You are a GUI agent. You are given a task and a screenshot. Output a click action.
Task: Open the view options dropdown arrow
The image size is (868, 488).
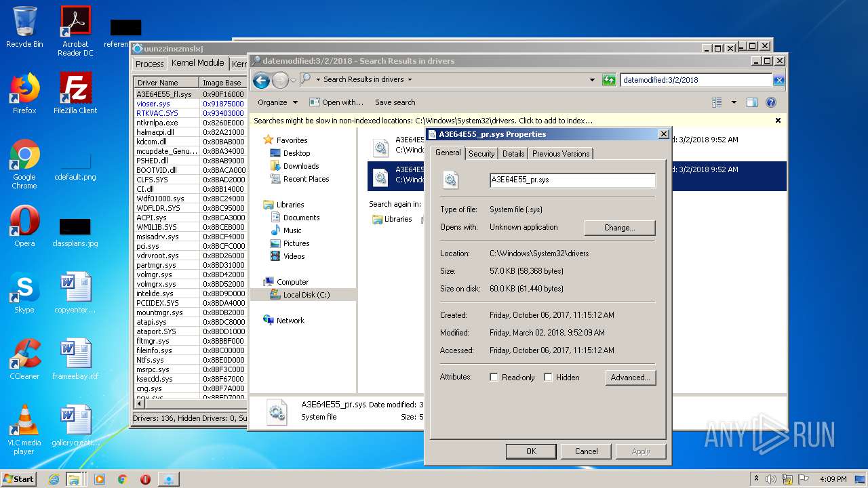point(734,102)
